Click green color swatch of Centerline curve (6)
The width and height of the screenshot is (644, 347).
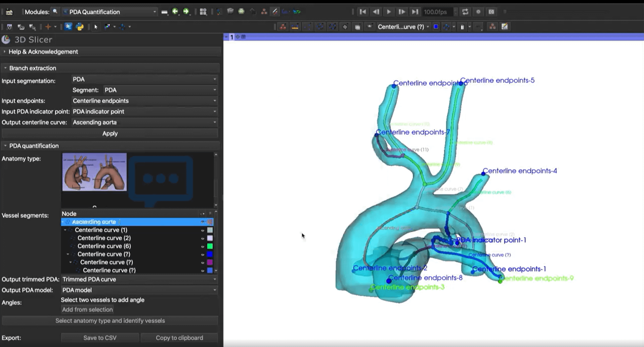point(210,246)
